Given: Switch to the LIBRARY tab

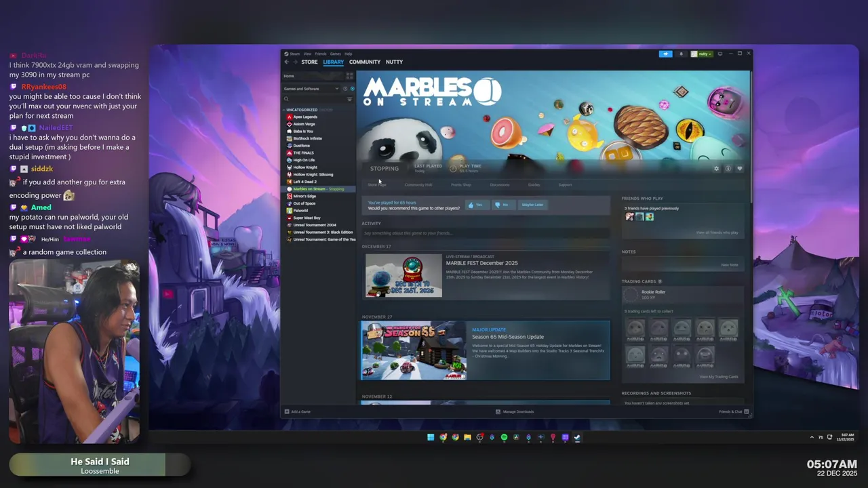Looking at the screenshot, I should (333, 62).
